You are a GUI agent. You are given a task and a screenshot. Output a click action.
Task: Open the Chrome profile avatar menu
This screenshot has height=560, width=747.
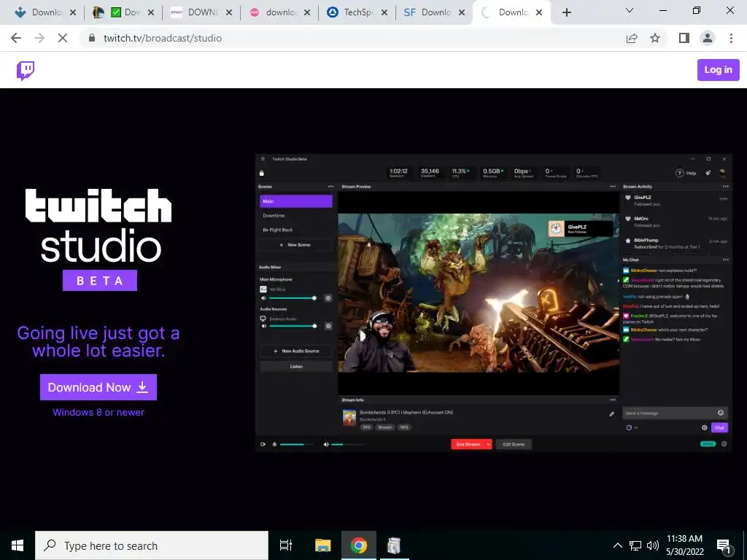[x=708, y=38]
